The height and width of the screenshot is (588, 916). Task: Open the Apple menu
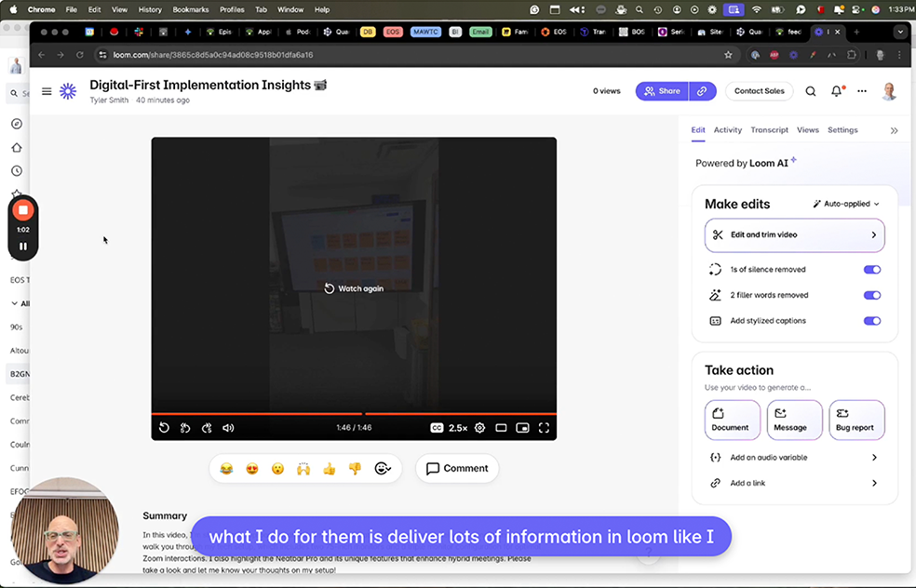pyautogui.click(x=13, y=9)
